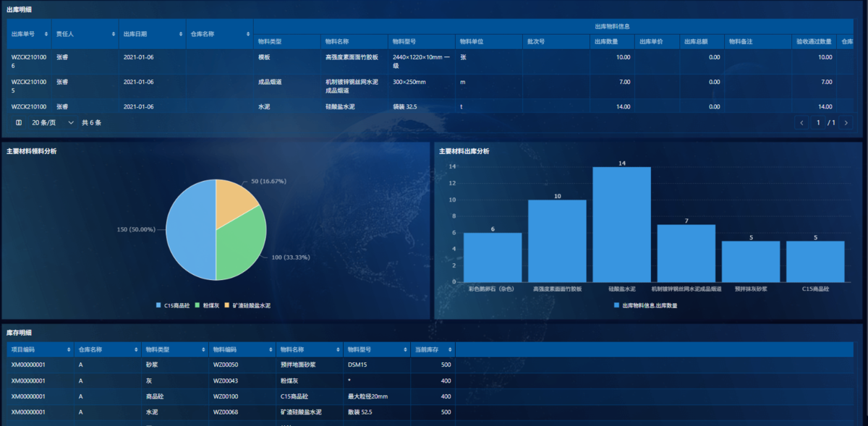Sort inventory by 当前库存 sort icon
This screenshot has width=868, height=426.
(451, 349)
